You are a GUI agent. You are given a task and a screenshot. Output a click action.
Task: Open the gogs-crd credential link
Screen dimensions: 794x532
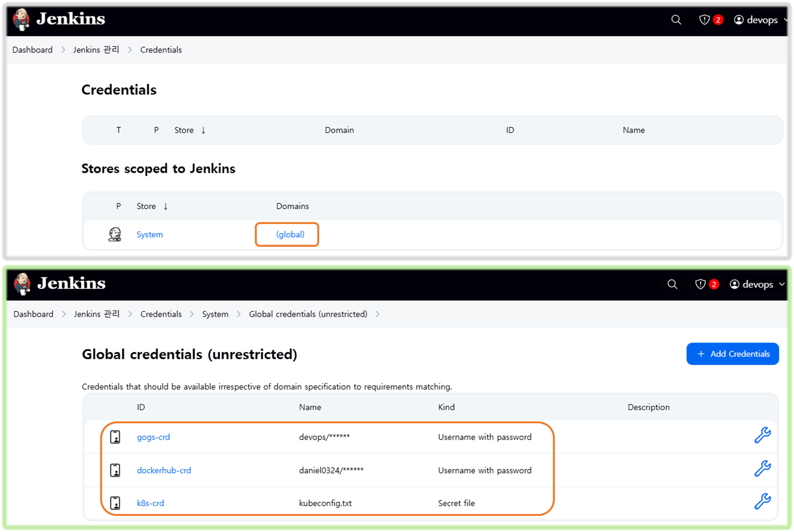coord(153,437)
